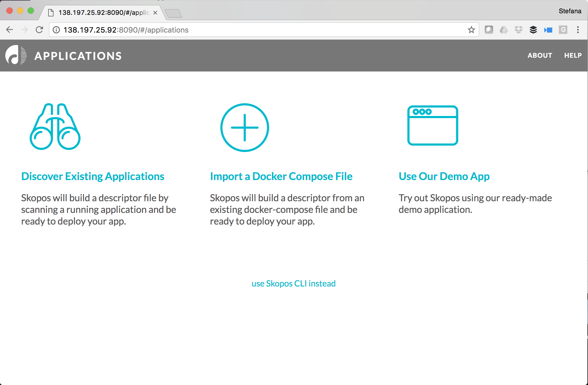The width and height of the screenshot is (588, 385).
Task: Bookmark this page with the star icon
Action: tap(471, 30)
